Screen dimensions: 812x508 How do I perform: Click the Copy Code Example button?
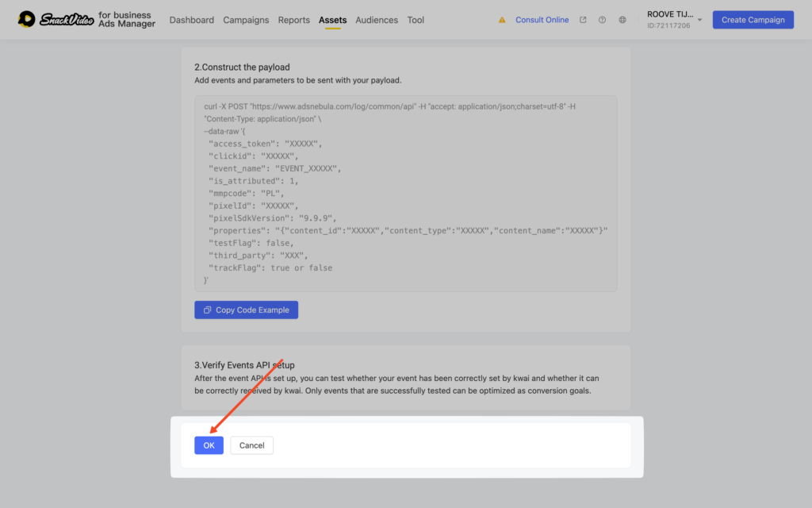point(246,310)
